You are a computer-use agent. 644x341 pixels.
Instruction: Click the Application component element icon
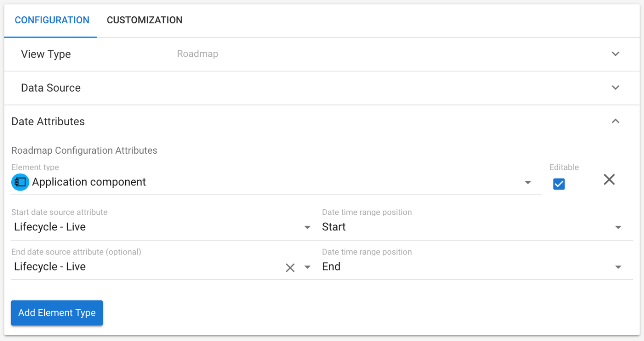click(x=20, y=182)
